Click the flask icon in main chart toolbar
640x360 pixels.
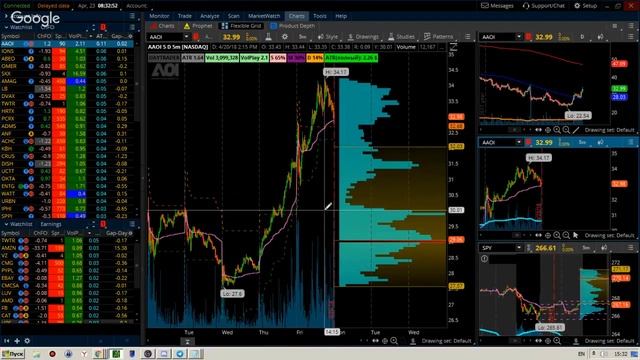pos(268,37)
